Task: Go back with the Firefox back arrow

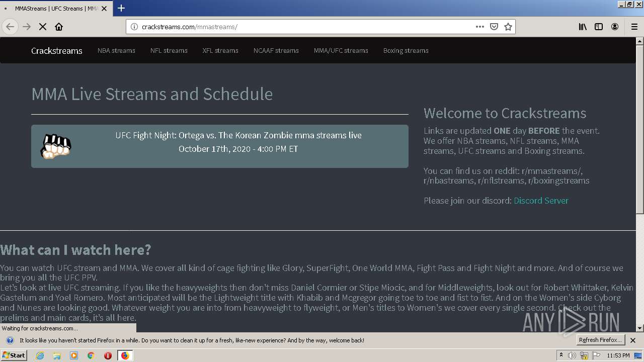Action: point(10,27)
